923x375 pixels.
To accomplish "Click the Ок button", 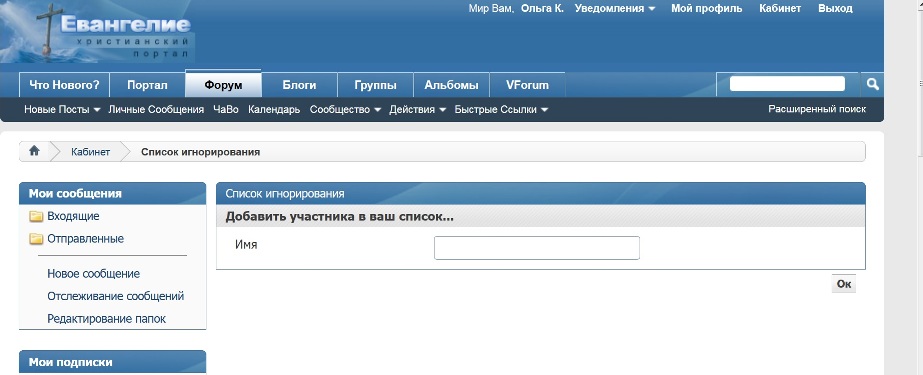I will 844,284.
